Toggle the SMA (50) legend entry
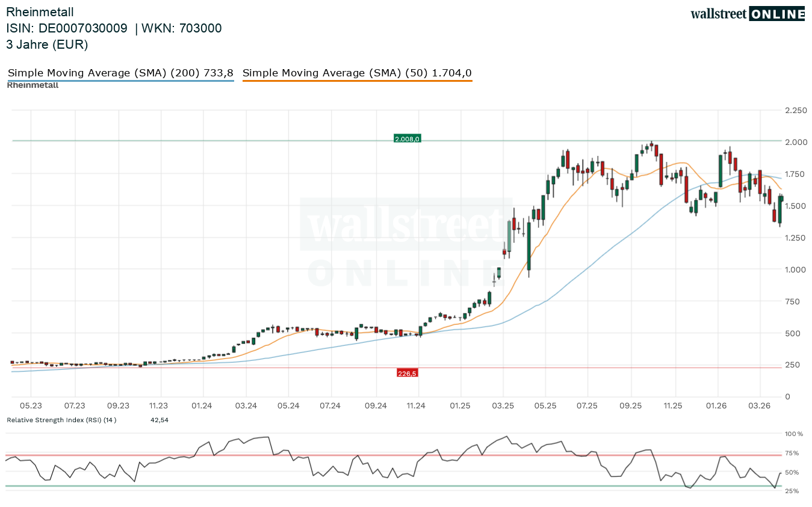This screenshot has width=812, height=507. pyautogui.click(x=357, y=73)
